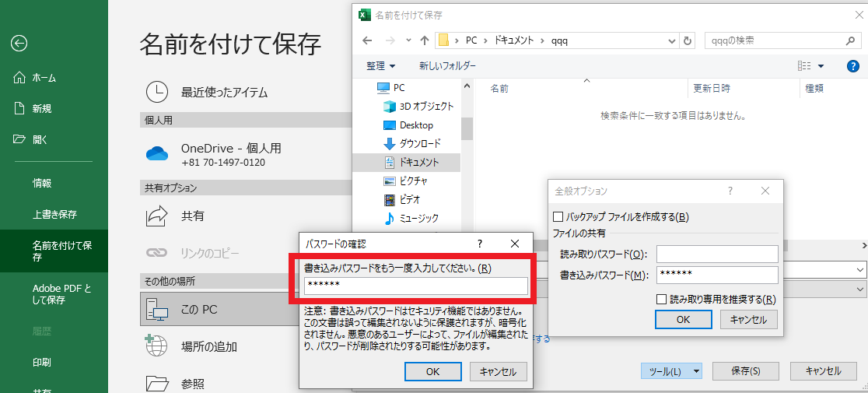Viewport: 868px width, 393px height.
Task: Click the back arrow in Excel backstage
Action: tap(19, 43)
